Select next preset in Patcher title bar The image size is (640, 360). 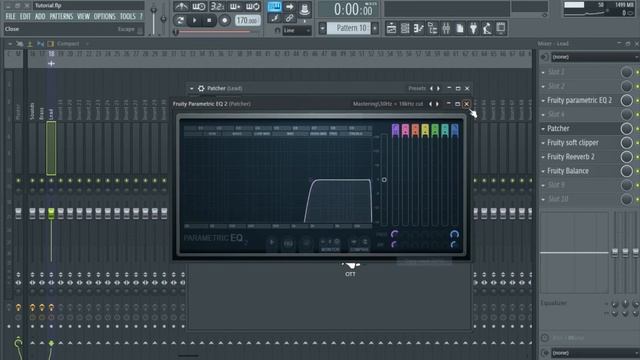[438, 88]
